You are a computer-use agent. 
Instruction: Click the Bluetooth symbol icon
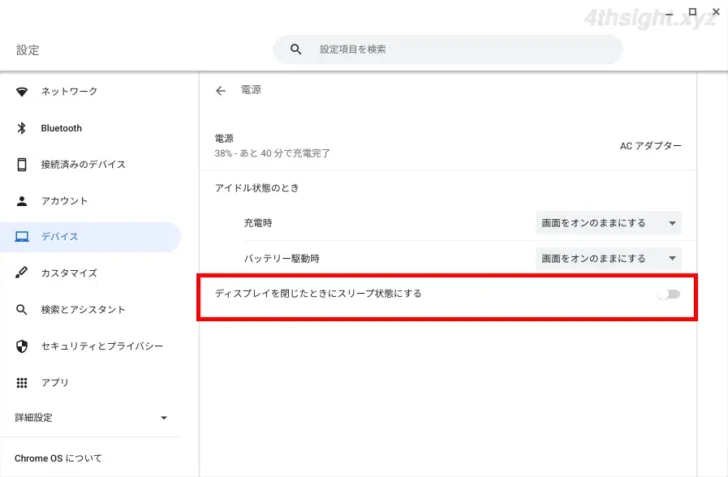point(21,128)
